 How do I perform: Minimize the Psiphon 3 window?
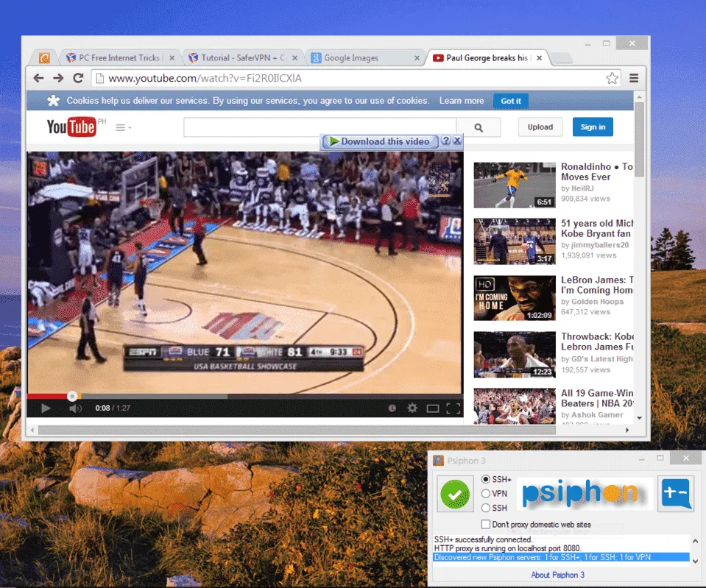point(642,459)
